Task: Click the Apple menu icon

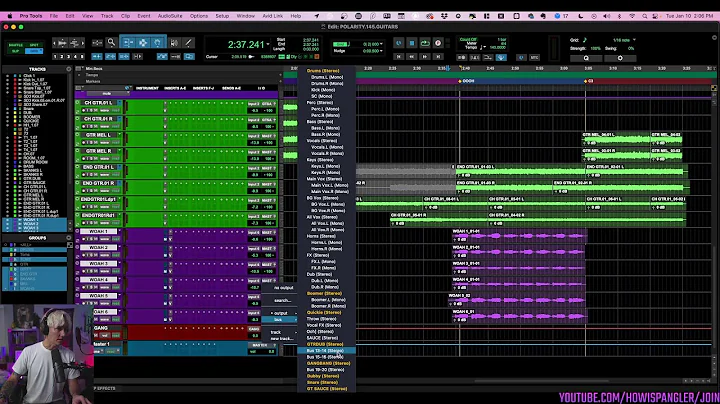Action: [10, 16]
